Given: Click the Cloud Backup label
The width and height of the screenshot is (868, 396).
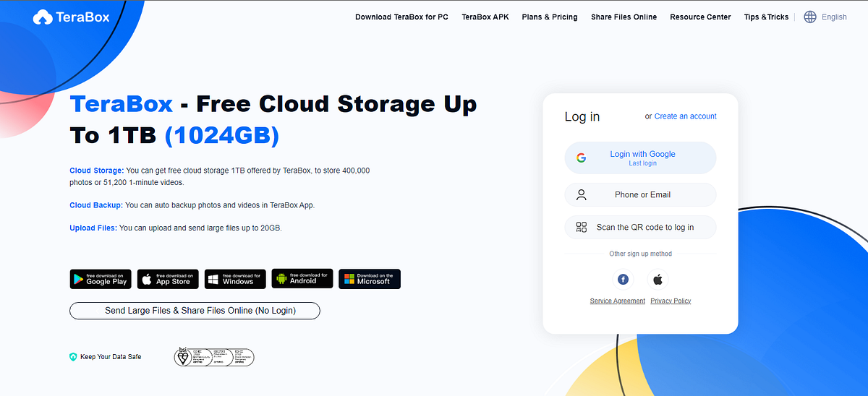Looking at the screenshot, I should coord(96,205).
